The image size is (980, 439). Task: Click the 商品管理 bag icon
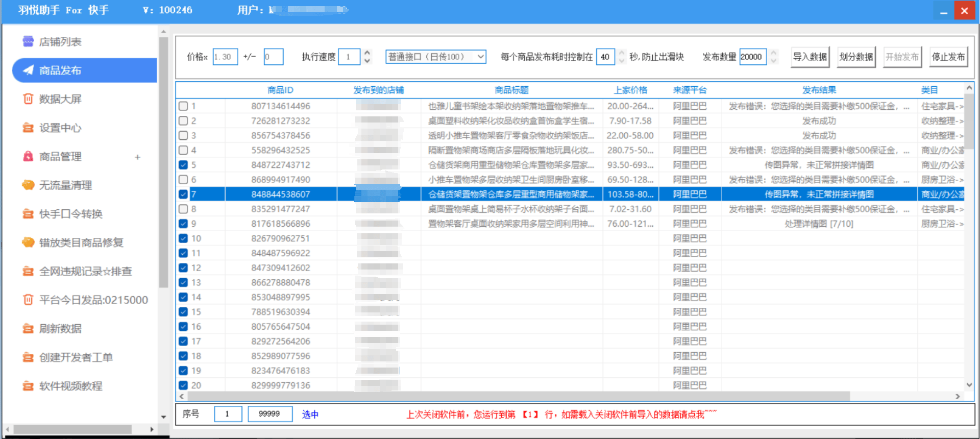click(x=28, y=156)
